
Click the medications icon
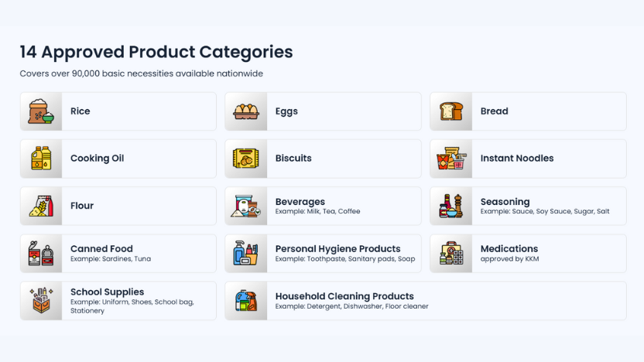coord(451,254)
